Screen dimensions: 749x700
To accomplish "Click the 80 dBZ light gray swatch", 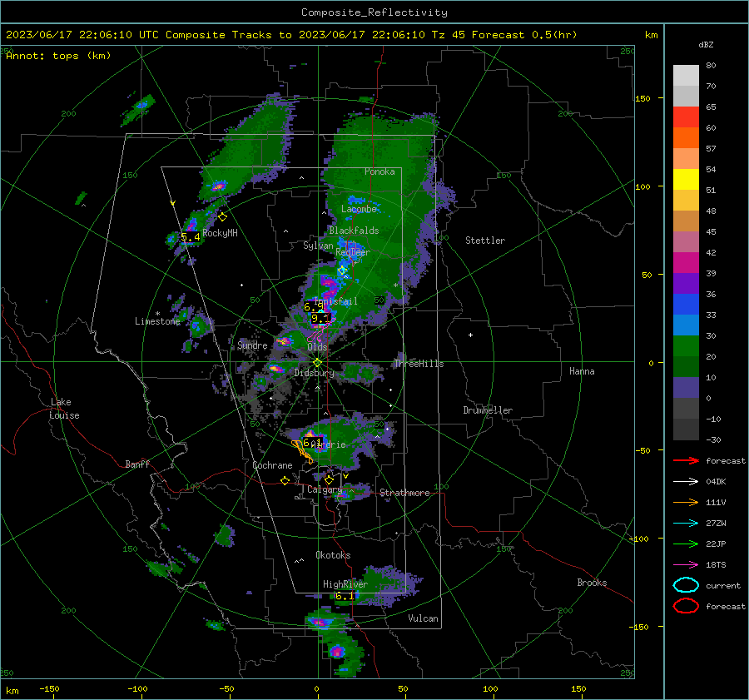I will tap(686, 75).
